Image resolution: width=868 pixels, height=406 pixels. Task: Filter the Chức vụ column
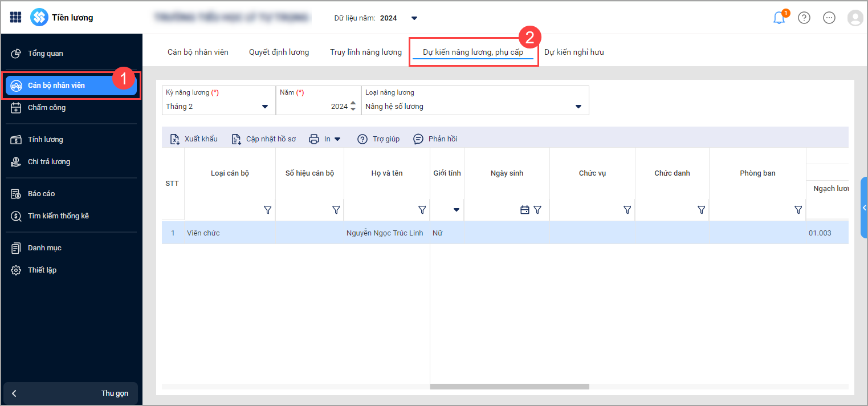coord(627,210)
